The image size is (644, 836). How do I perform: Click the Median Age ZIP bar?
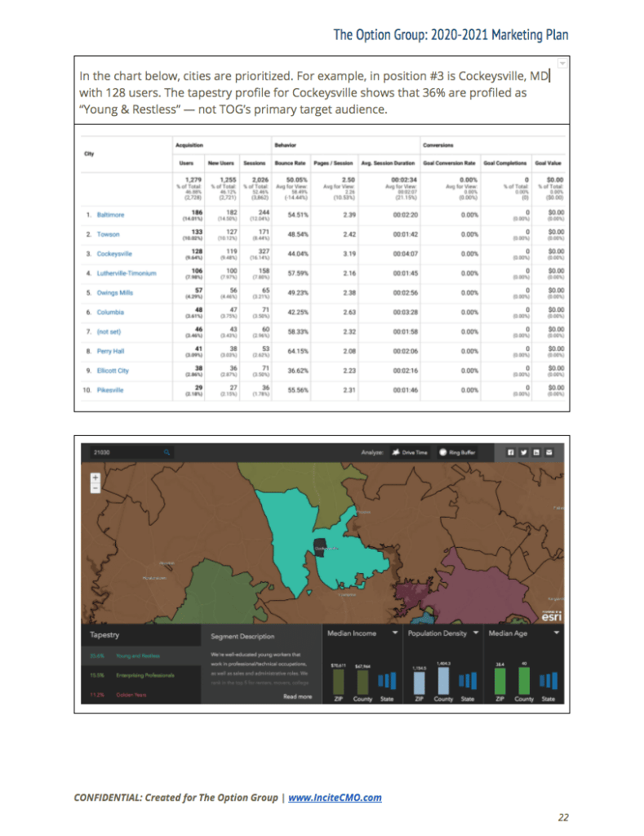pyautogui.click(x=500, y=681)
